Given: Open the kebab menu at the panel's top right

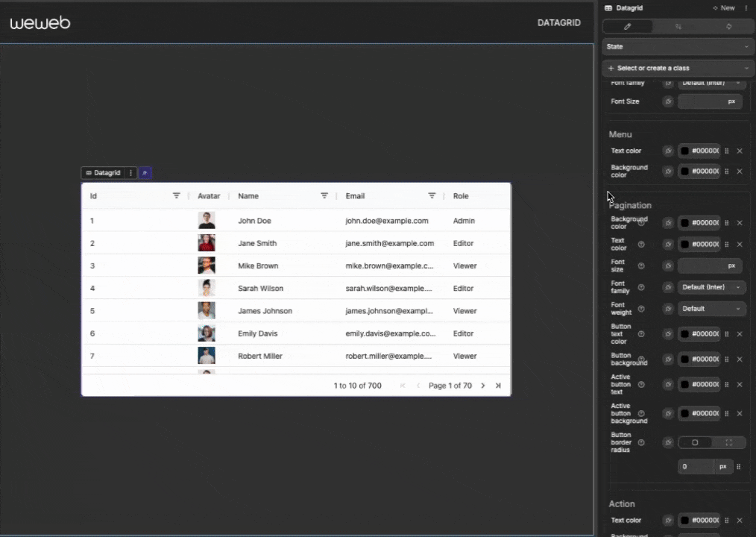Looking at the screenshot, I should tap(748, 7).
